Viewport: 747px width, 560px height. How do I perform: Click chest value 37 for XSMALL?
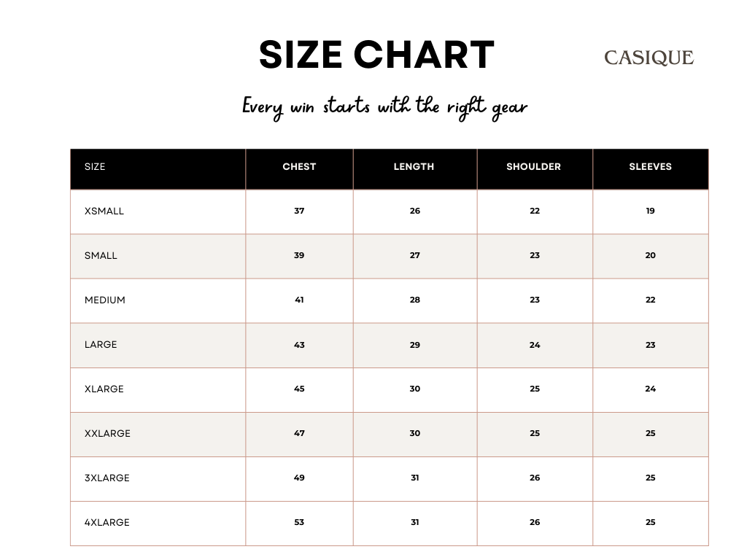pyautogui.click(x=299, y=211)
